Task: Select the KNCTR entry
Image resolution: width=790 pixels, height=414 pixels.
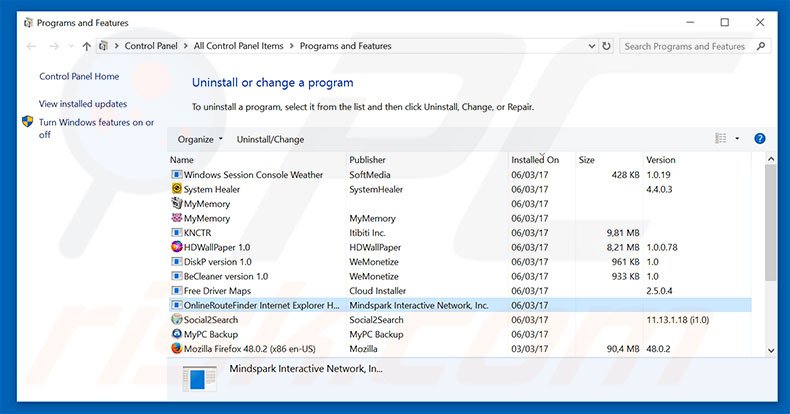Action: 459,233
